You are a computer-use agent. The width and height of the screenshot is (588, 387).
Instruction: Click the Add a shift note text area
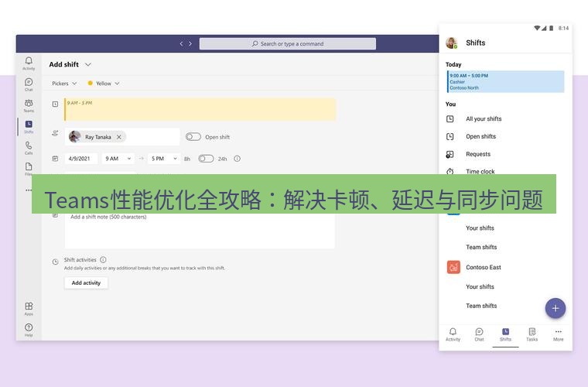click(x=200, y=230)
